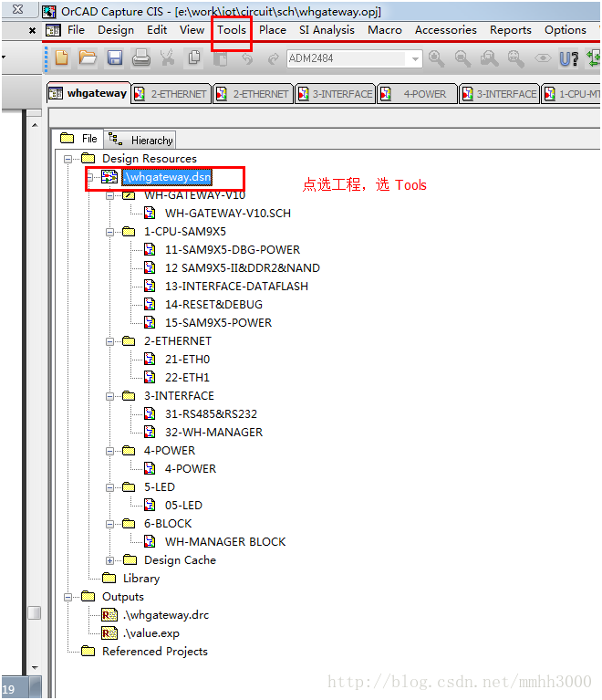The image size is (602, 700).
Task: Collapse the Outputs folder
Action: pyautogui.click(x=67, y=597)
